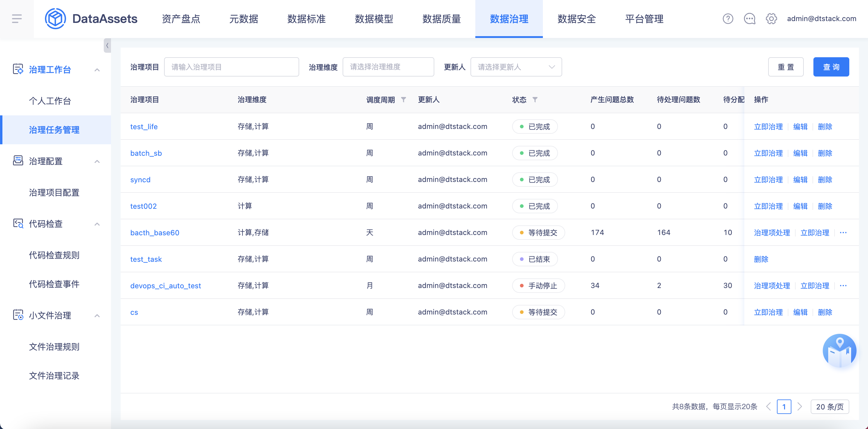
Task: Open the devops_ci_auto_test project link
Action: point(166,285)
